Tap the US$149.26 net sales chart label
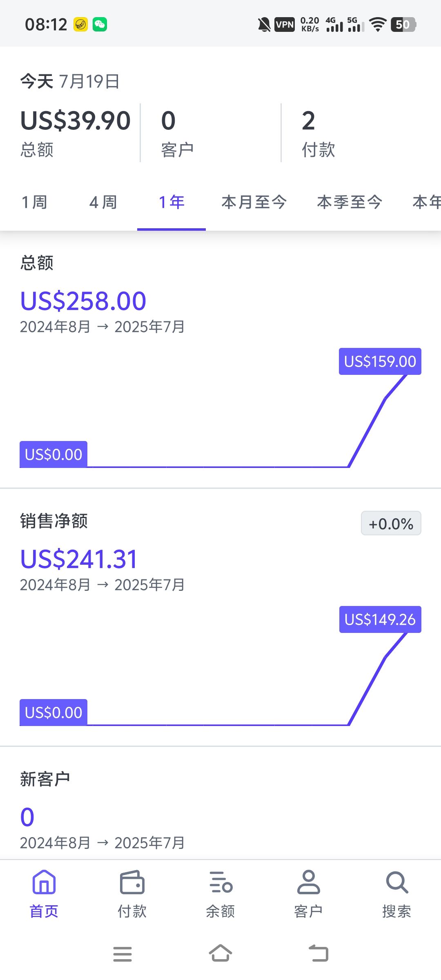 pyautogui.click(x=380, y=619)
